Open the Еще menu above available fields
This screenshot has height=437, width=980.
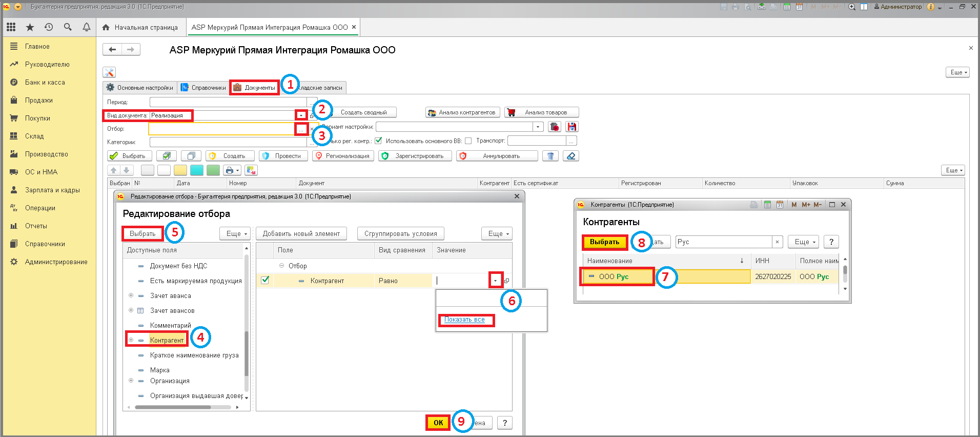(235, 233)
